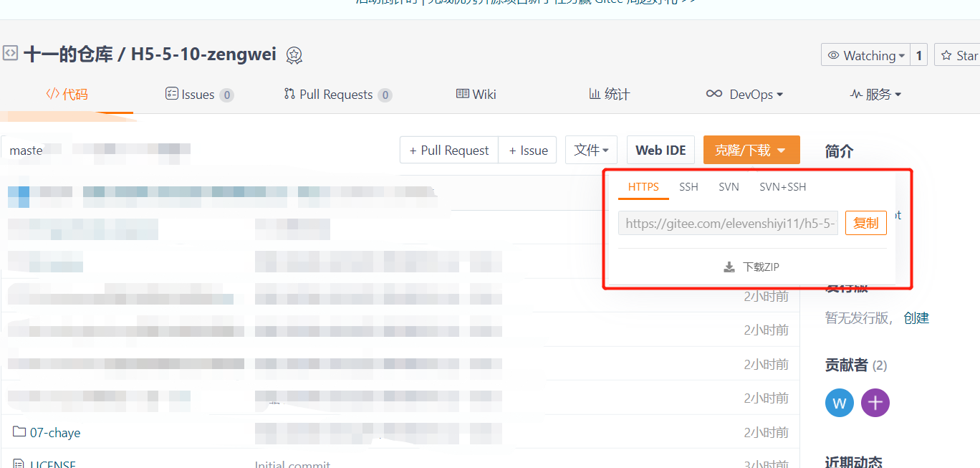Click the + Pull Request button
This screenshot has width=980, height=468.
click(449, 150)
